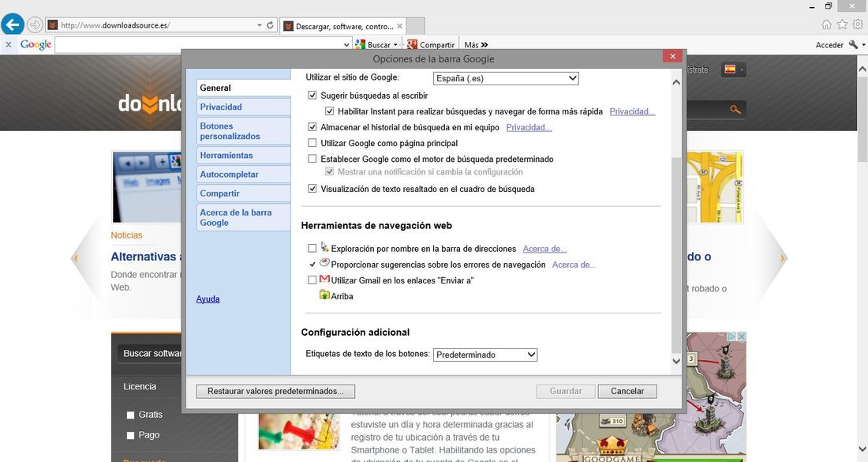The height and width of the screenshot is (462, 868).
Task: Expand the Más toolbar overflow
Action: [x=476, y=45]
